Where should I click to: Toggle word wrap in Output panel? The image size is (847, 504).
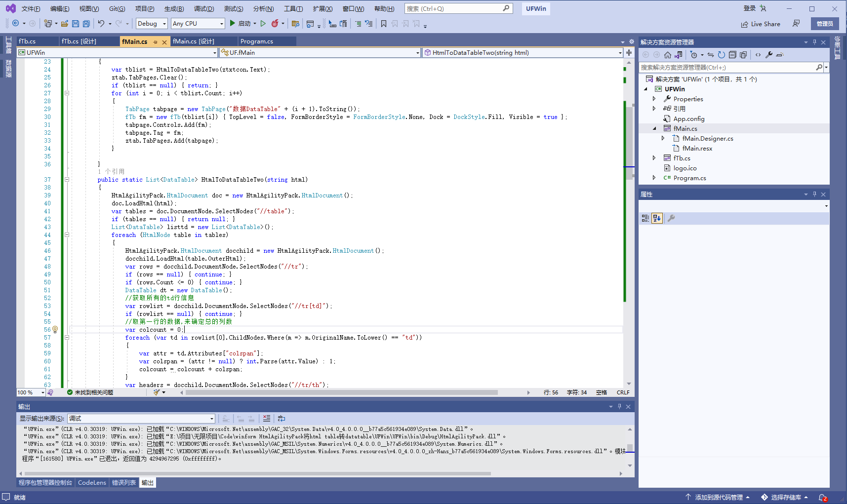click(x=282, y=419)
